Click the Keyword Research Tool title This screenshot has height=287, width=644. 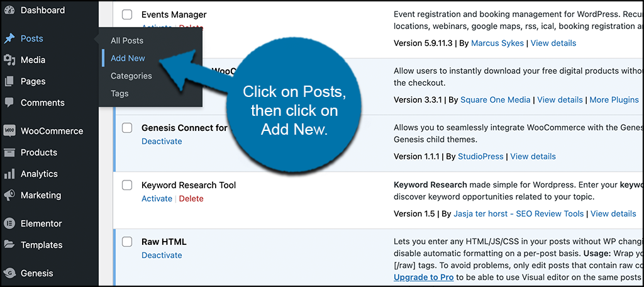click(x=189, y=185)
